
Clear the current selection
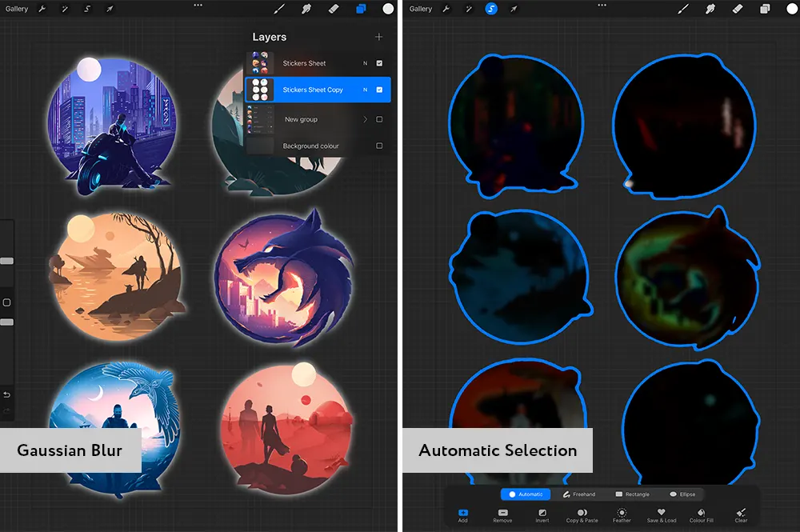(742, 516)
